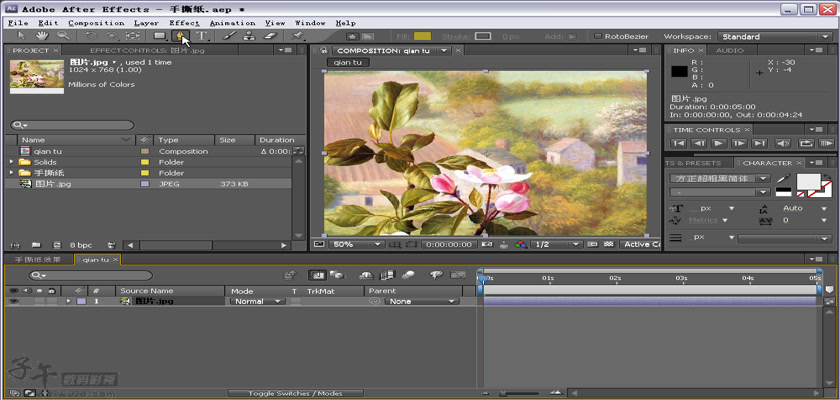Select the Zoom magnifier tool
The width and height of the screenshot is (840, 400).
[x=63, y=36]
